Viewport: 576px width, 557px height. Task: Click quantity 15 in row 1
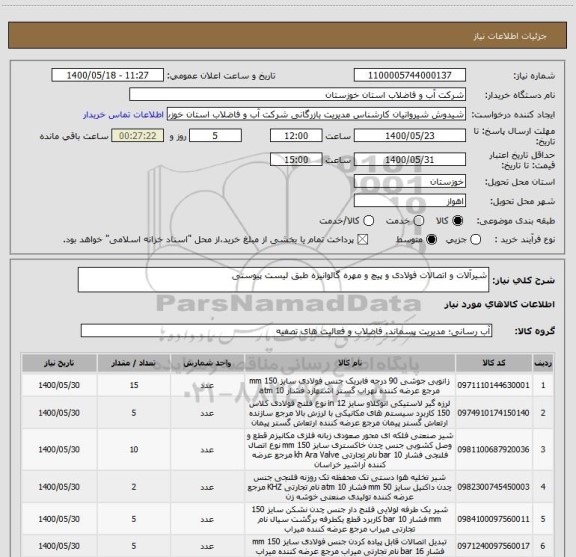pyautogui.click(x=134, y=385)
